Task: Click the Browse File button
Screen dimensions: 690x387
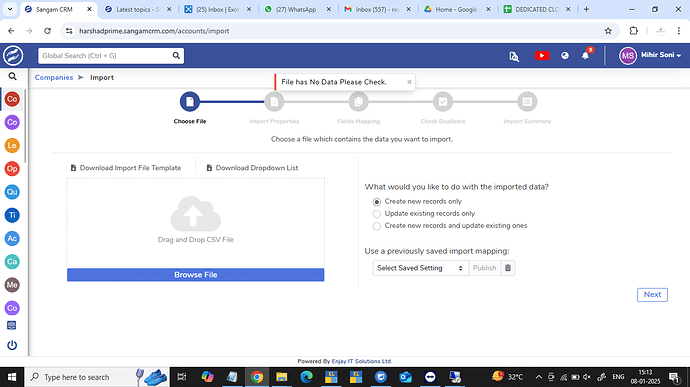Action: (x=195, y=275)
